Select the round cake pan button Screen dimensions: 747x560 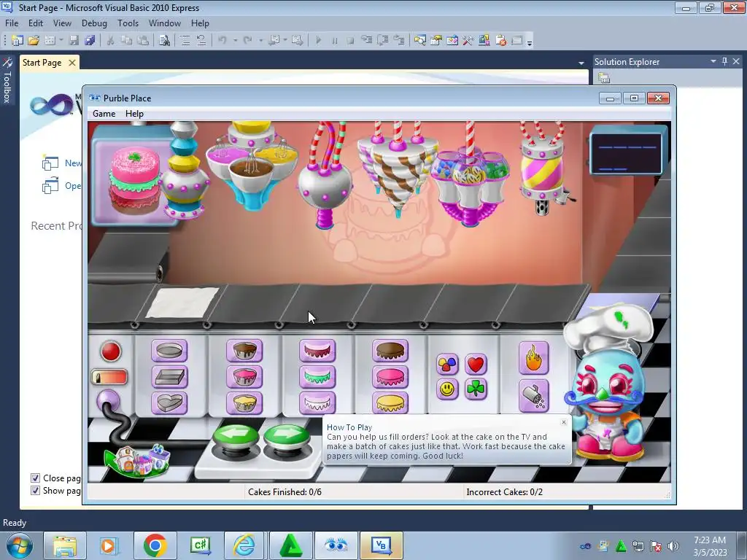(x=169, y=351)
